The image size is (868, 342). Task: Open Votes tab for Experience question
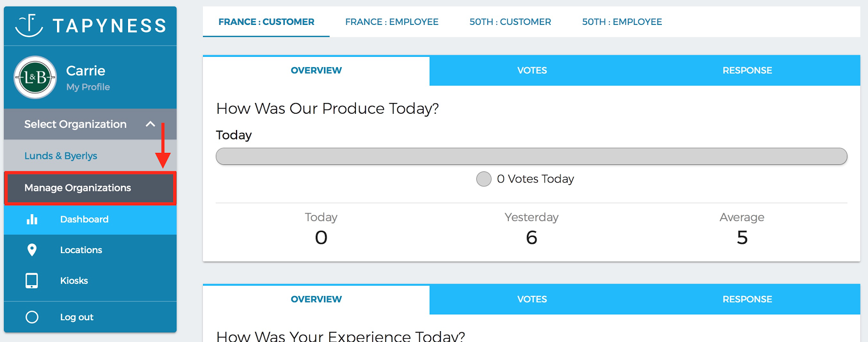pyautogui.click(x=532, y=299)
